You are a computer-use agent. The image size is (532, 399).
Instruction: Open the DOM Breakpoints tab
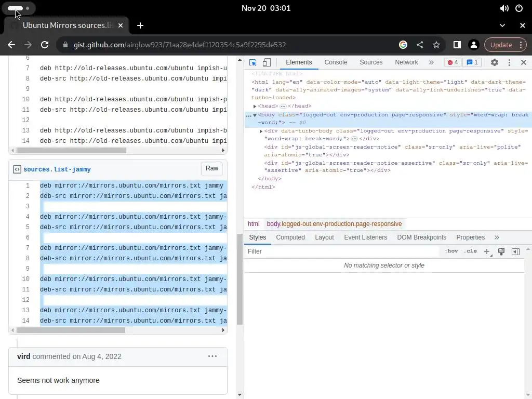coord(422,237)
